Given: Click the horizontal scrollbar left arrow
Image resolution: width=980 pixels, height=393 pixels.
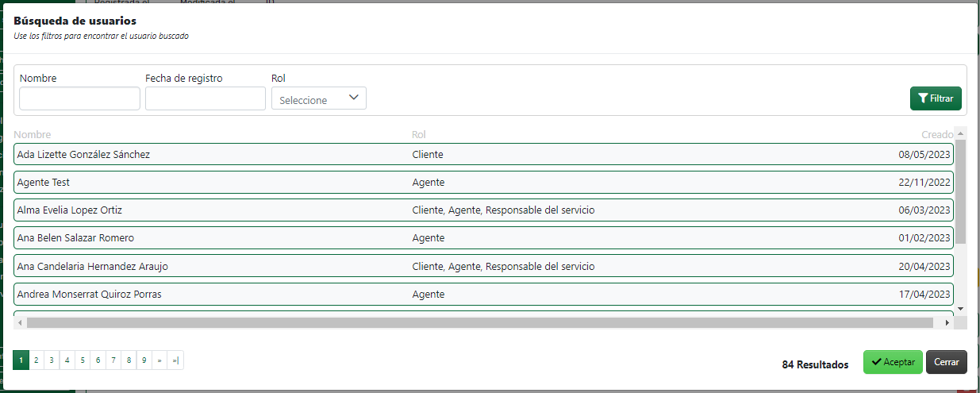Looking at the screenshot, I should pos(20,323).
